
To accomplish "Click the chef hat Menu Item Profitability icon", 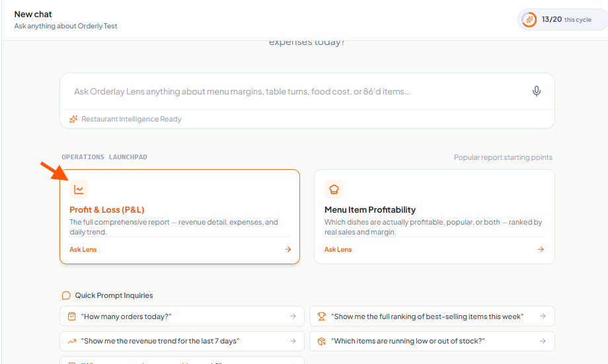I will coord(334,189).
